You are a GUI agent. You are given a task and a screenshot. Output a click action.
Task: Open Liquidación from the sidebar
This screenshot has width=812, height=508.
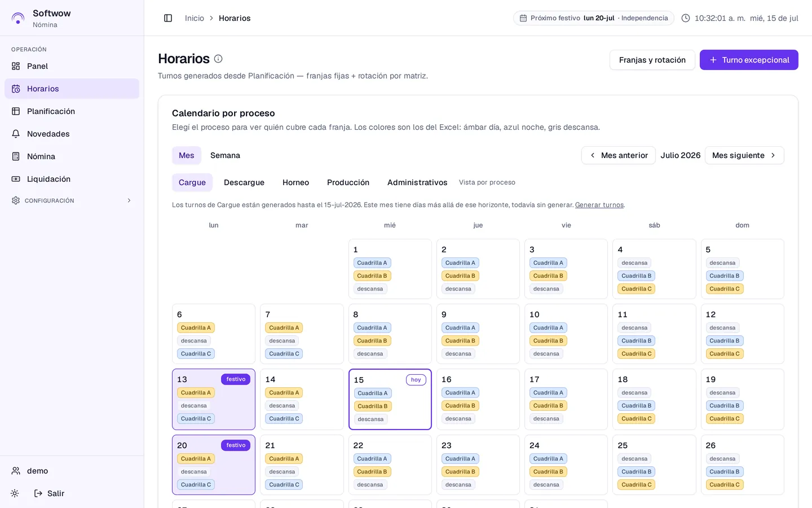(72, 179)
